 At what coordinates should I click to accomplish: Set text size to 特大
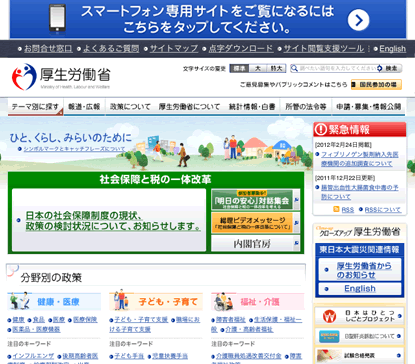coord(276,68)
